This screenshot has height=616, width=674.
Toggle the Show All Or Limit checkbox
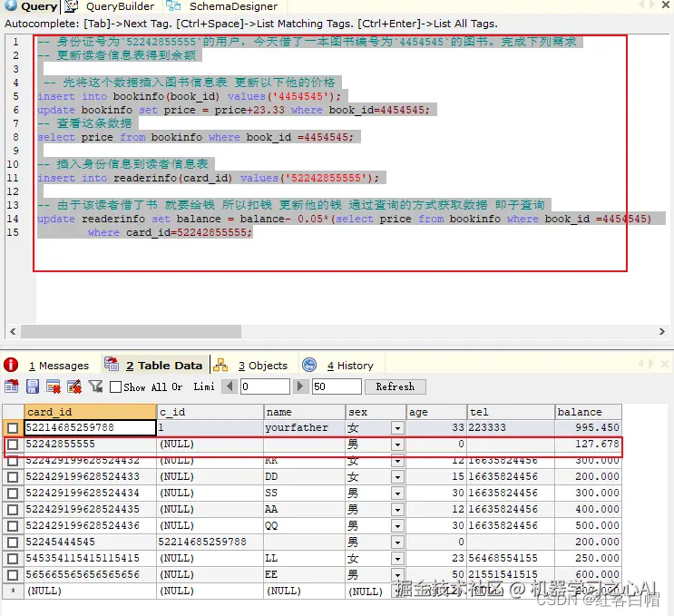point(115,386)
